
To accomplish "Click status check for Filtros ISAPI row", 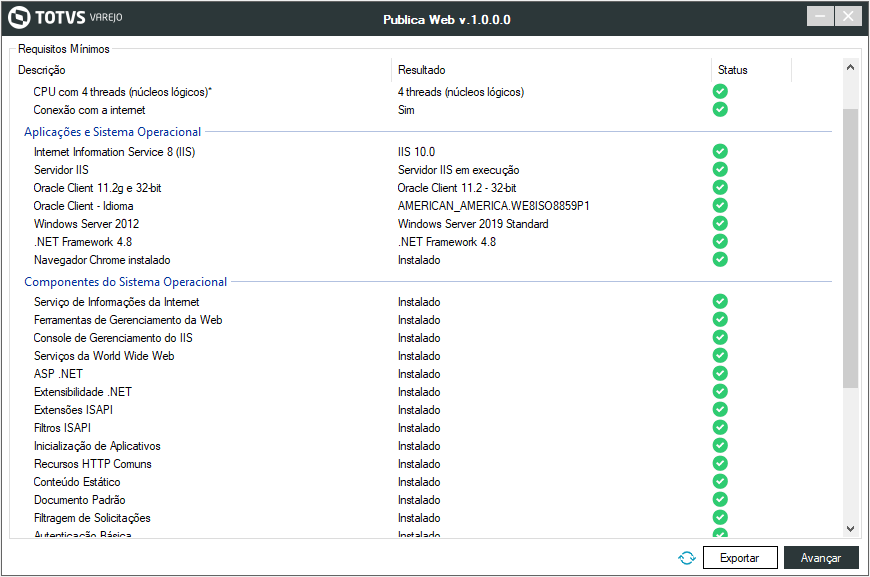I will pos(720,427).
